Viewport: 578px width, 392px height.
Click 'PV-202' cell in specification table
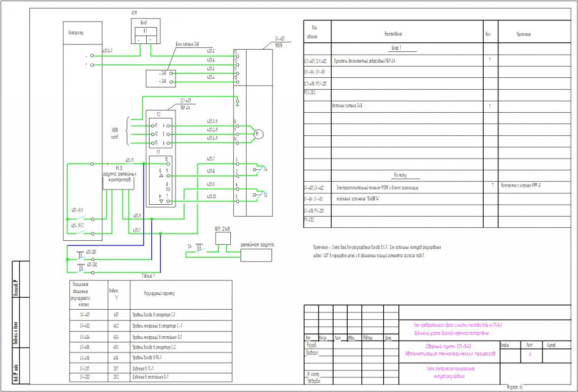tap(309, 219)
